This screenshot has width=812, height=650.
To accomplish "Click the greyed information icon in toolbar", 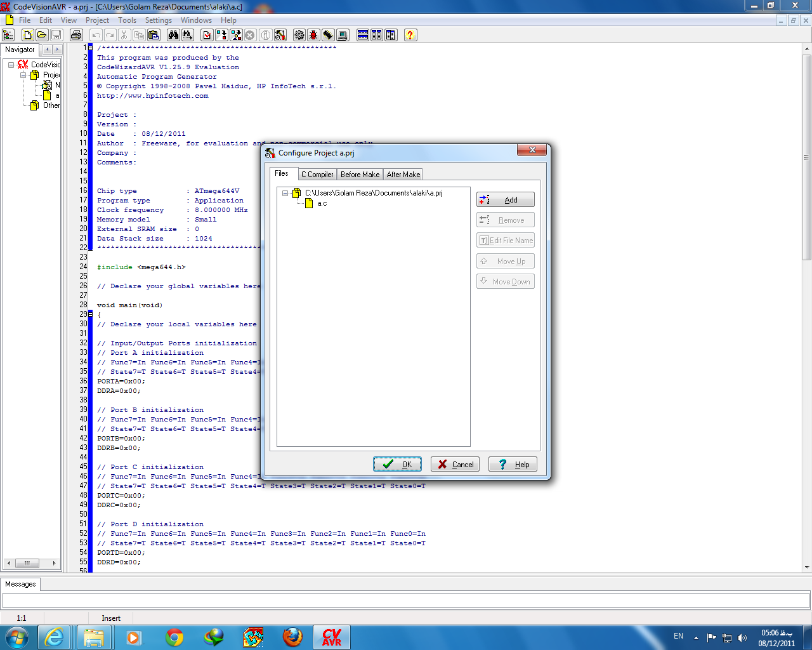I will tap(266, 35).
